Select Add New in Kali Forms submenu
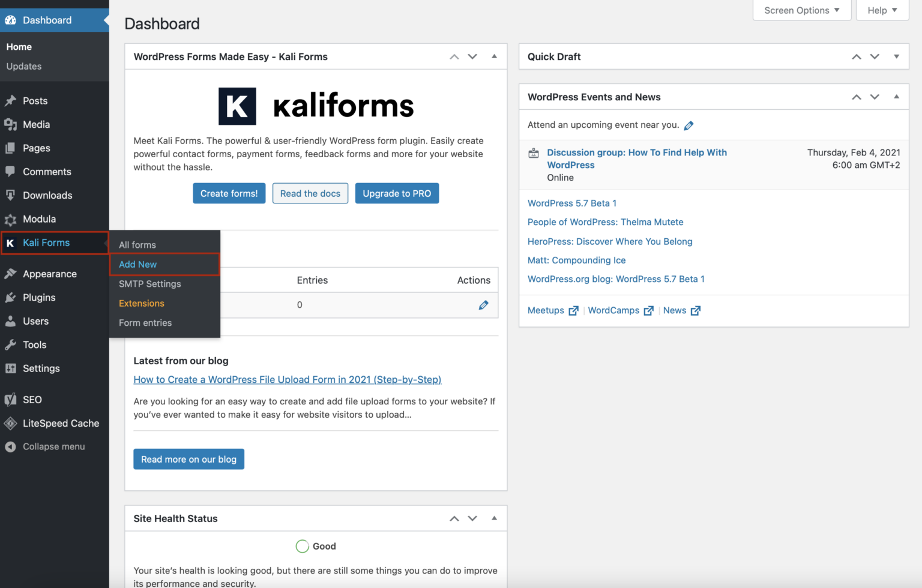Screen dimensions: 922x588 [x=138, y=265]
